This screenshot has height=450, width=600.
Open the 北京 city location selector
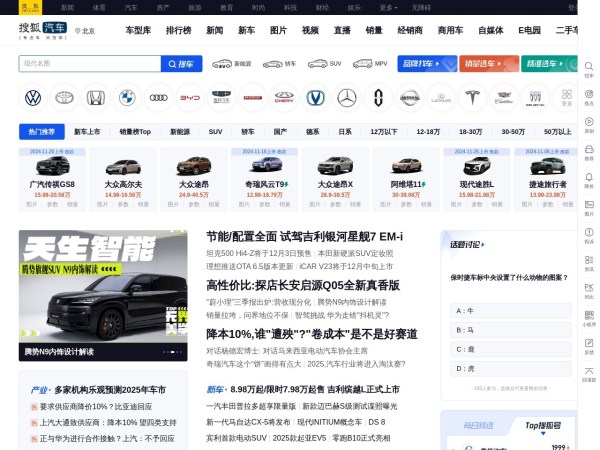coord(87,31)
